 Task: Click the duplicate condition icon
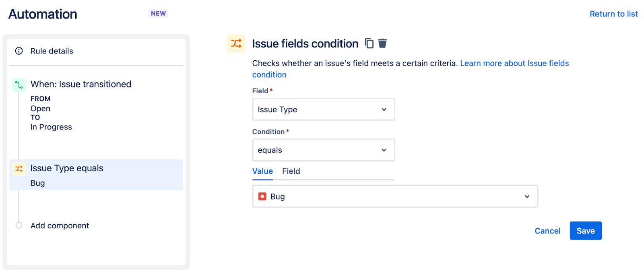click(x=369, y=43)
